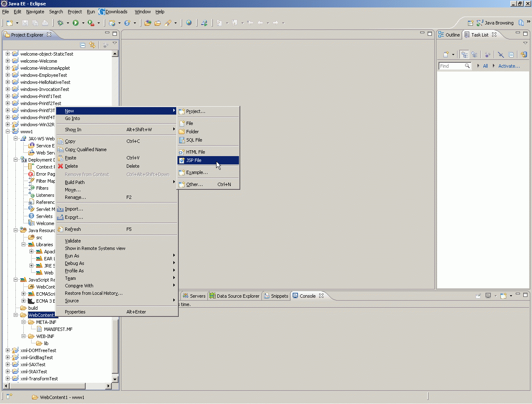The height and width of the screenshot is (404, 532).
Task: Click the Activate... task link
Action: point(509,66)
